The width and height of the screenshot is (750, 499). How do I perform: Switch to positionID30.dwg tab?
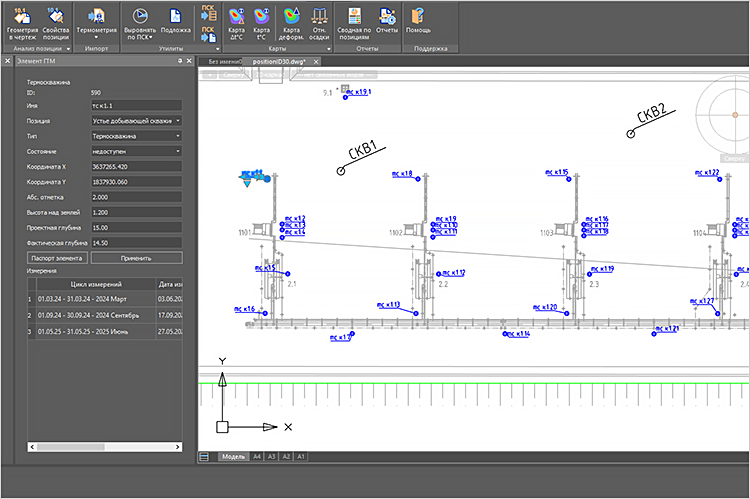click(279, 62)
